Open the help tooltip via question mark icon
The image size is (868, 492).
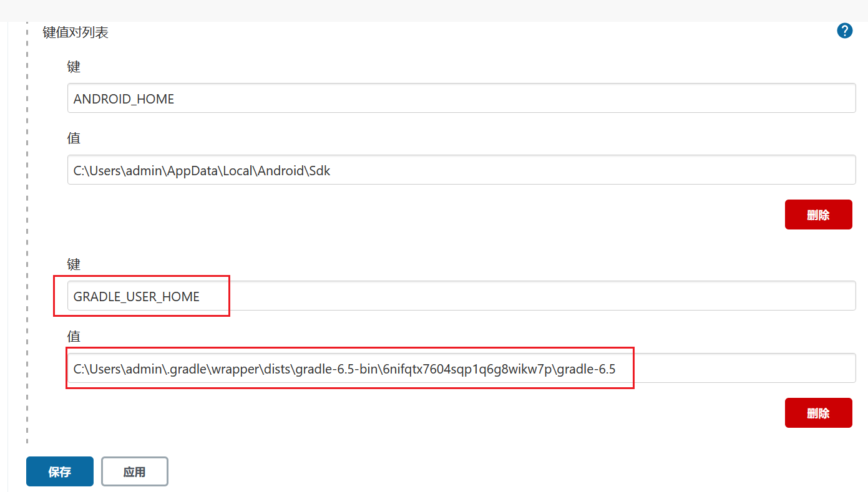(844, 30)
